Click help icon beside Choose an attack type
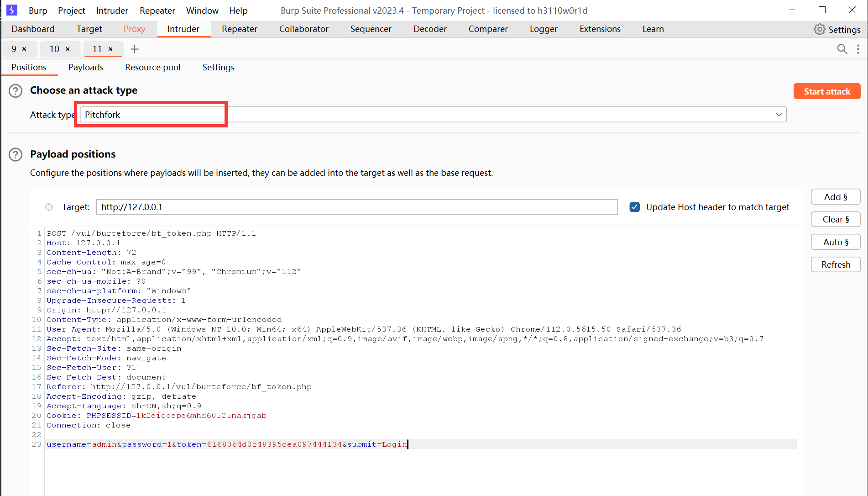The width and height of the screenshot is (868, 496). [16, 90]
